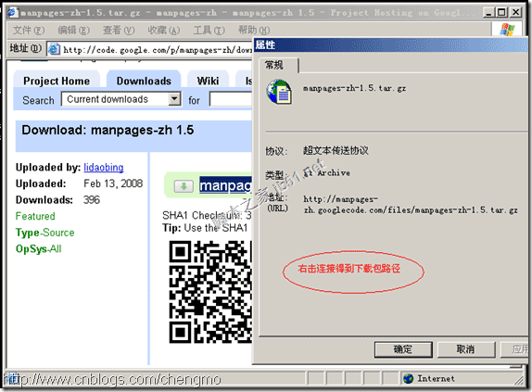Click the search text field after 'for'

[x=231, y=100]
